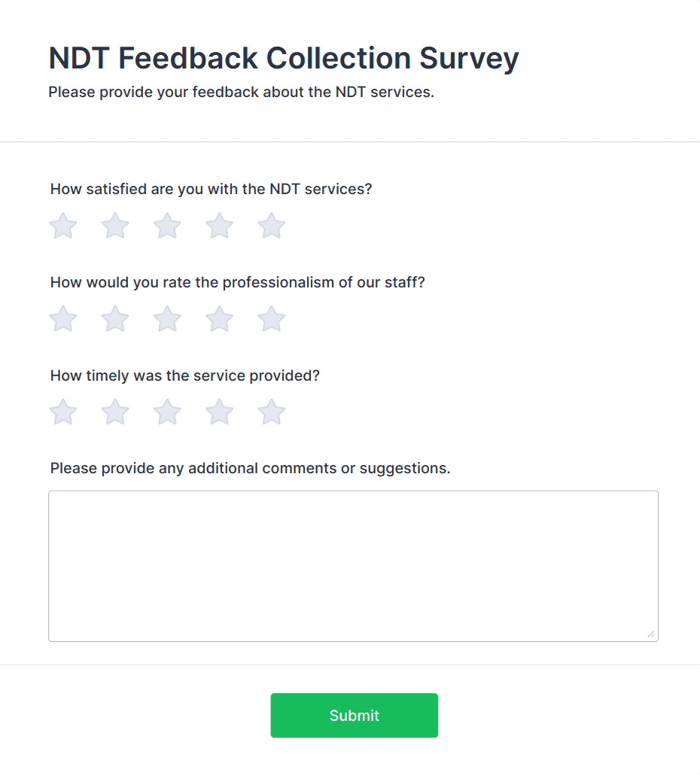Choose four stars for staff professionalism

pos(220,319)
